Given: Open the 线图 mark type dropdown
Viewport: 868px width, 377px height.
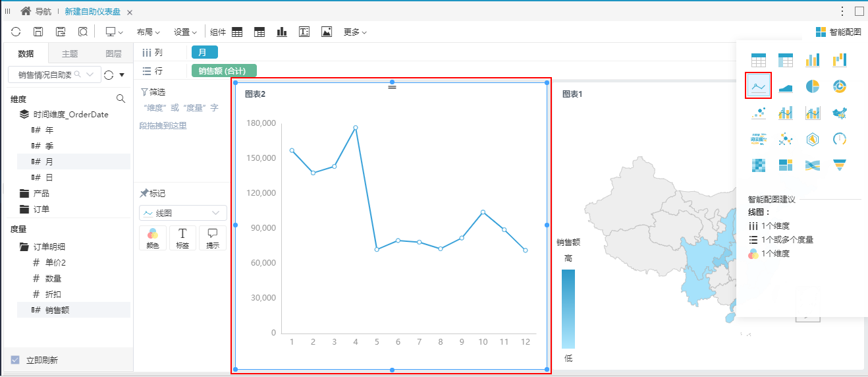Looking at the screenshot, I should [x=183, y=213].
